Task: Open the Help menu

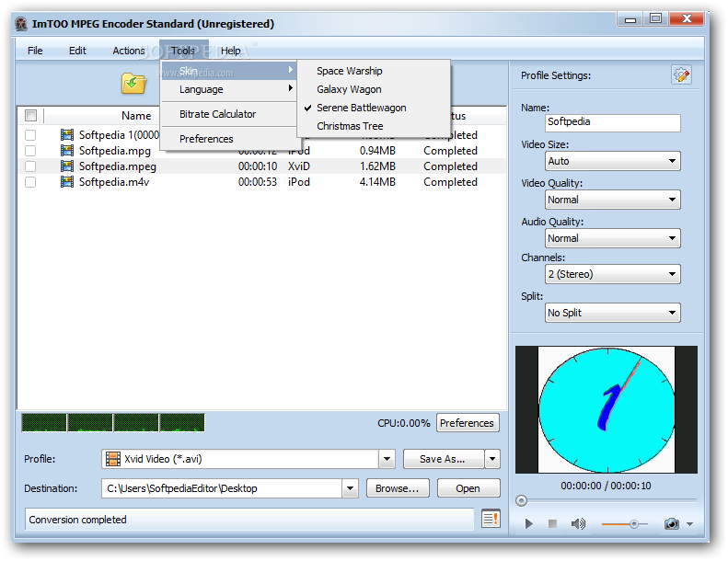Action: 230,51
